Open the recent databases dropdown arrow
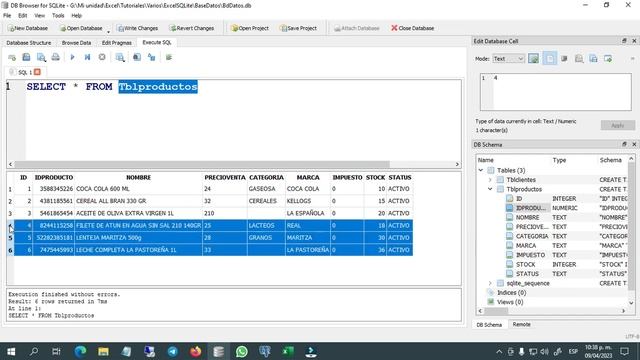Viewport: 640px width, 360px height. (109, 31)
